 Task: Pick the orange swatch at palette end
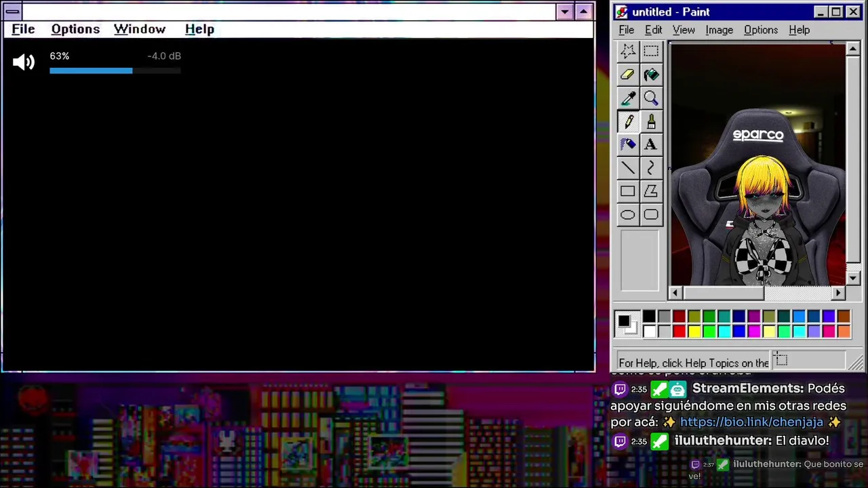tap(843, 331)
